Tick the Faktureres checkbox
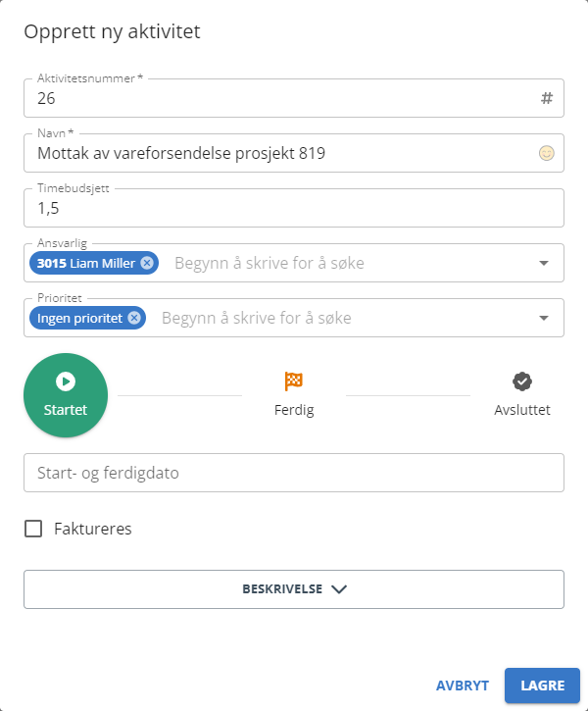This screenshot has height=711, width=588. coord(33,529)
